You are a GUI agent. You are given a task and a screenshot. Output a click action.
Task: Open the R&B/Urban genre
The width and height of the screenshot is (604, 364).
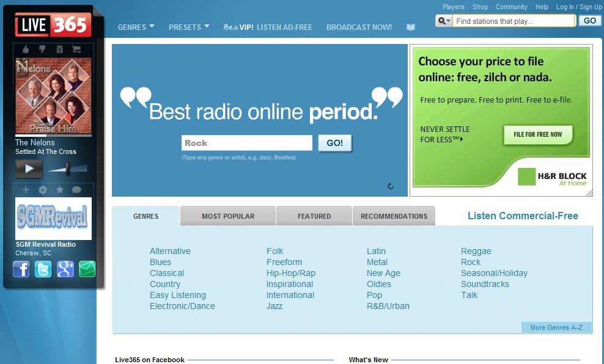click(x=388, y=306)
